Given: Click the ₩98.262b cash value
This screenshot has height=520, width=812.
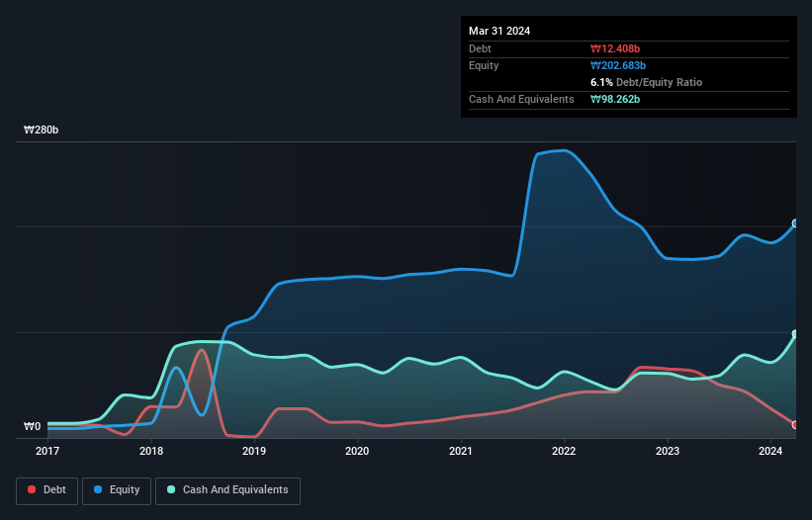Looking at the screenshot, I should pos(615,99).
